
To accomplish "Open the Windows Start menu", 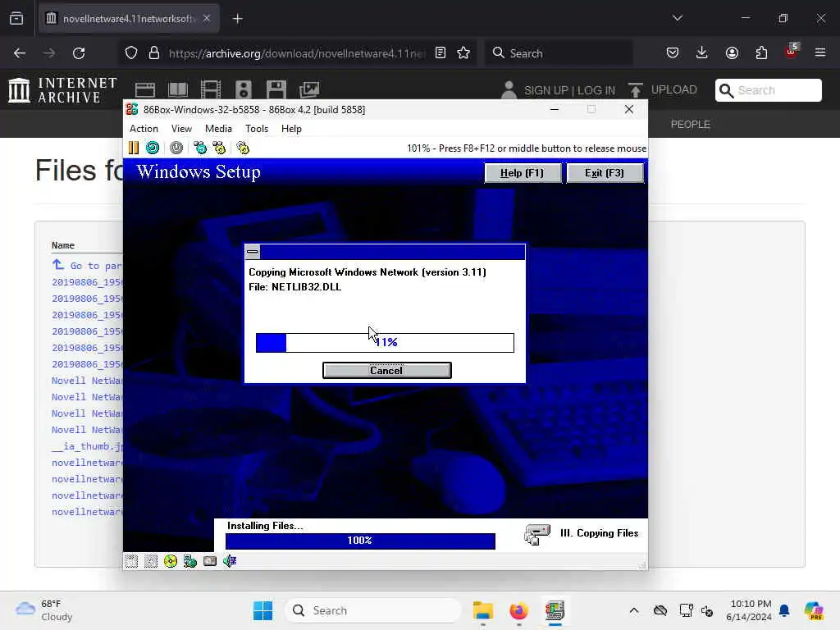I will click(x=262, y=610).
